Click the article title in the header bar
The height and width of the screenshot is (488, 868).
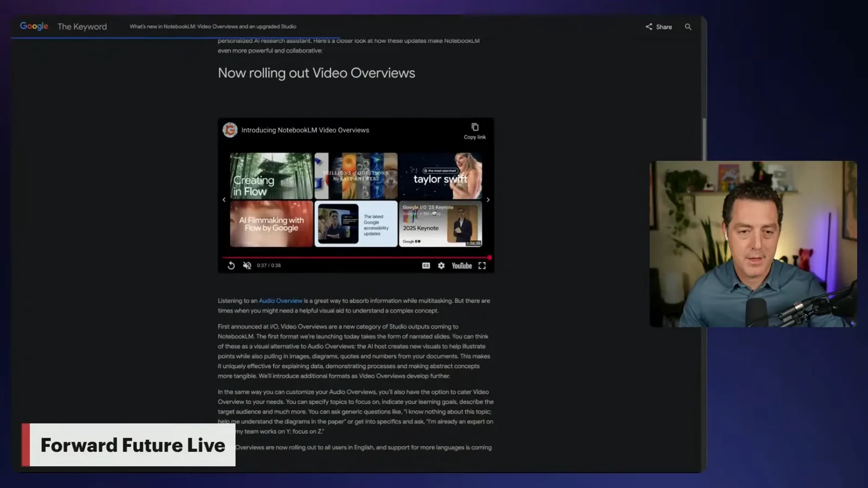pos(213,27)
